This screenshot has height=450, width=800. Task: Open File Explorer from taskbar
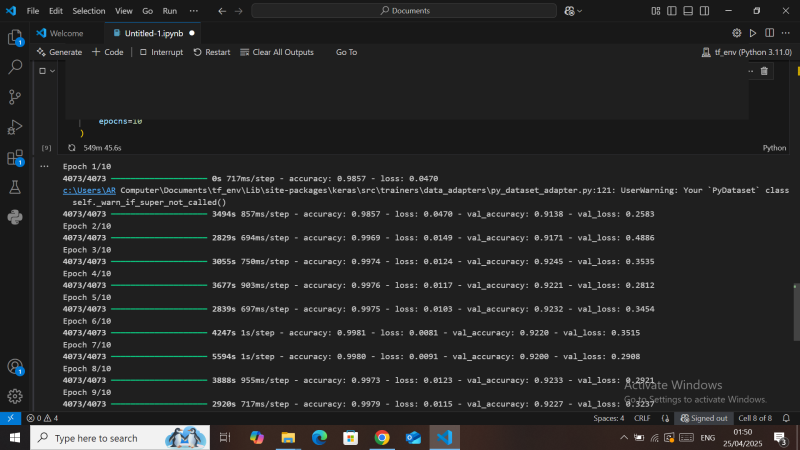point(288,438)
